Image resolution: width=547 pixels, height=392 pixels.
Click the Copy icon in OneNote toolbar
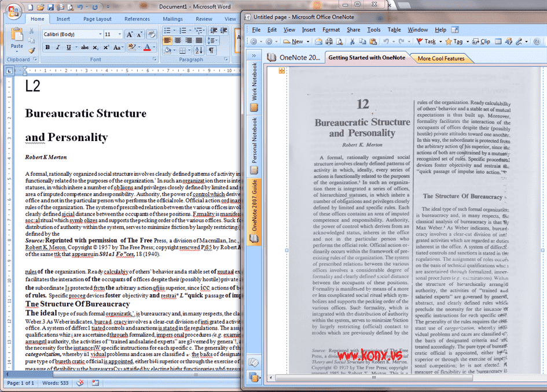point(363,42)
